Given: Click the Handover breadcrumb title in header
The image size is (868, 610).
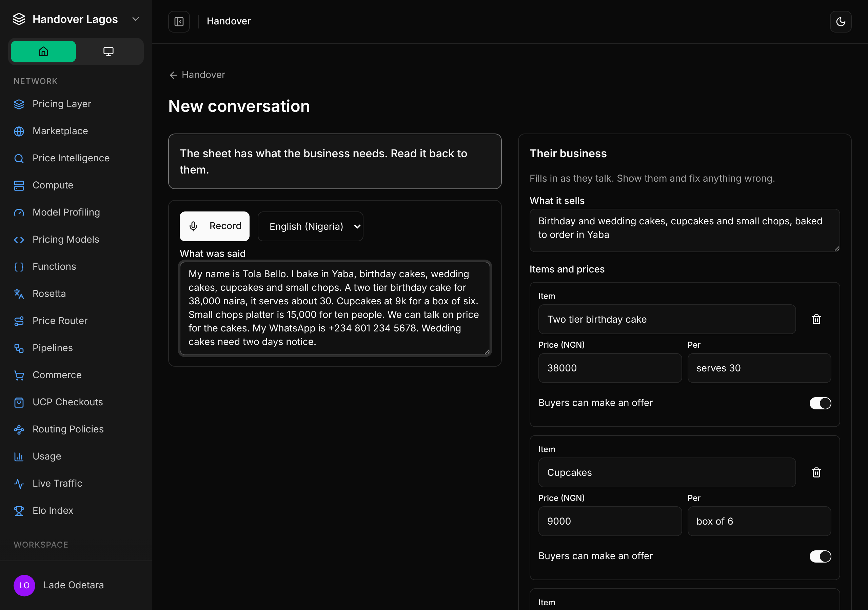Looking at the screenshot, I should tap(229, 22).
